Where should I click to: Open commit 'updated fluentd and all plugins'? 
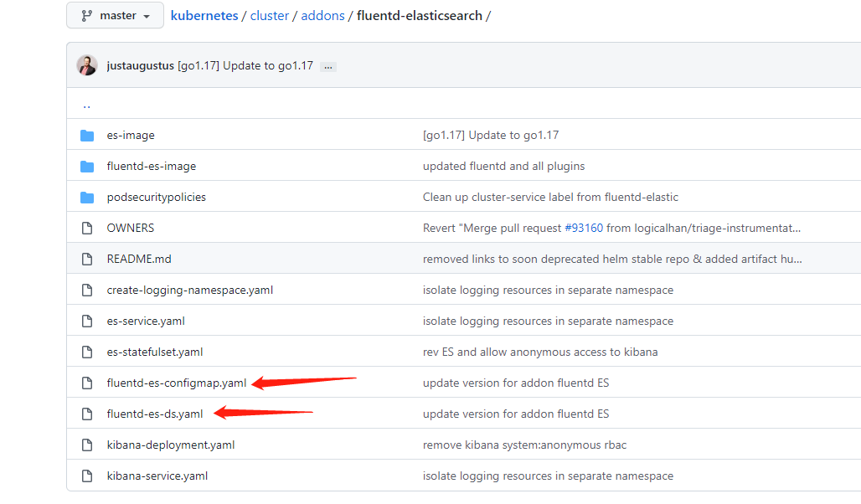(503, 167)
